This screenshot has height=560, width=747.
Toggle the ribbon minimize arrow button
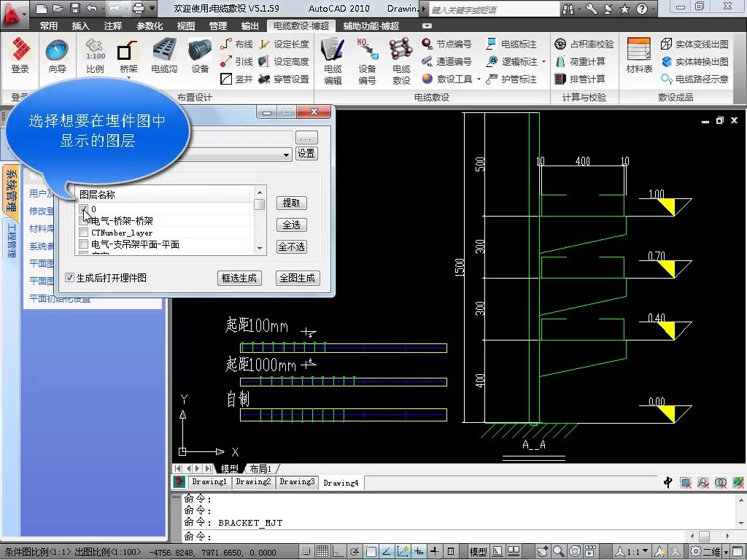[x=427, y=26]
